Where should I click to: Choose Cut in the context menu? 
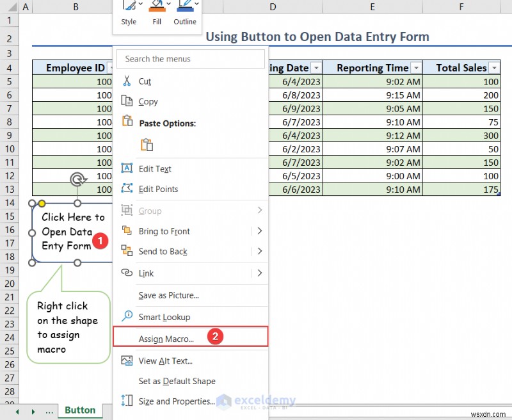pyautogui.click(x=190, y=81)
